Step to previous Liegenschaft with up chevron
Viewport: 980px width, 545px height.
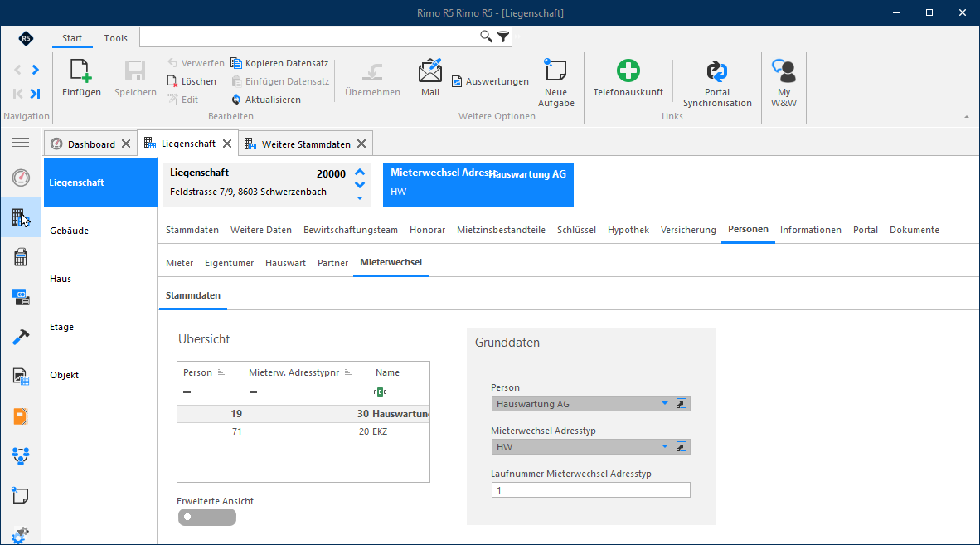[359, 172]
